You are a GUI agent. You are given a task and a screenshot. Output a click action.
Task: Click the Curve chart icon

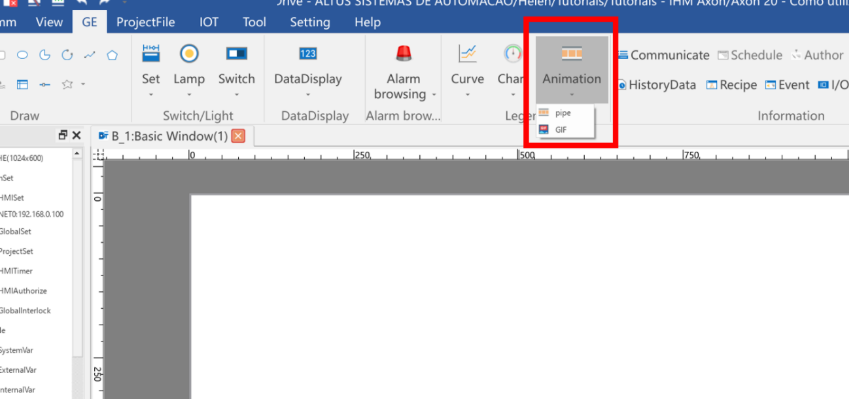pyautogui.click(x=467, y=53)
